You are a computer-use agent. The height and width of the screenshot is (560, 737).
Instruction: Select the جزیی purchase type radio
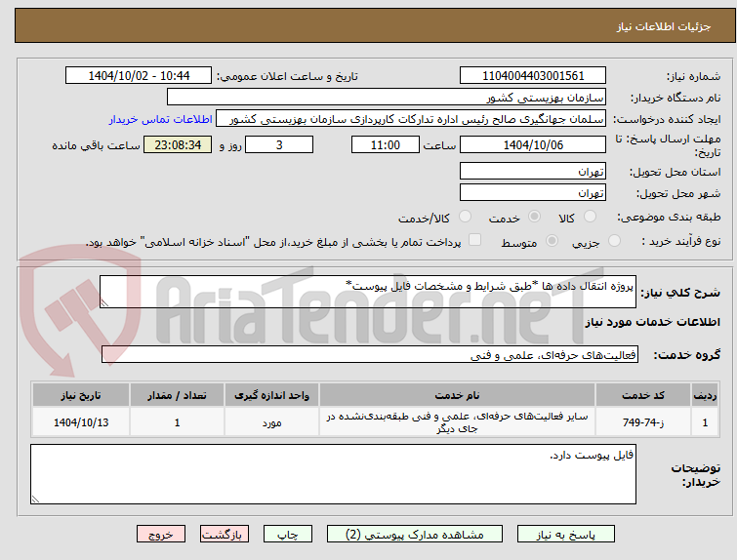614,241
